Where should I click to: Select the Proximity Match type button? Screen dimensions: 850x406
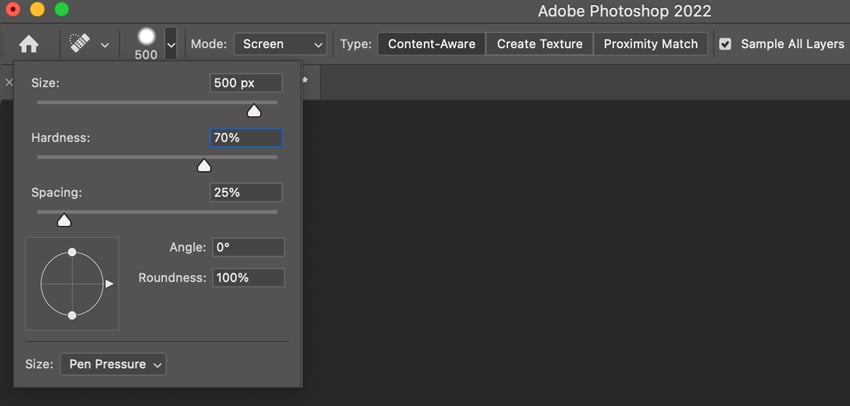(x=651, y=44)
